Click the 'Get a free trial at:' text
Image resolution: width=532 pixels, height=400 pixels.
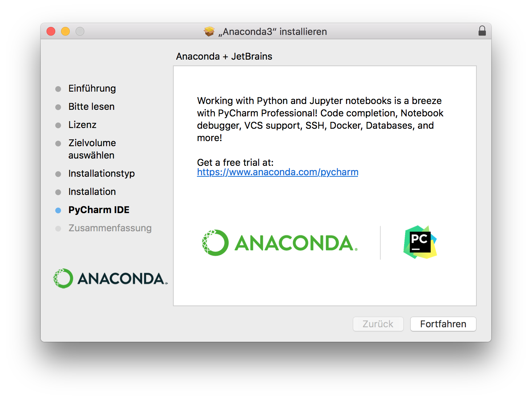click(235, 162)
